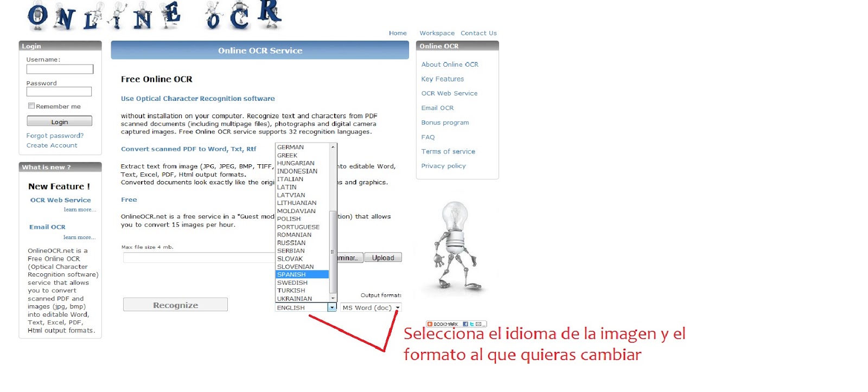Share via the Facebook icon
The height and width of the screenshot is (392, 868).
465,324
